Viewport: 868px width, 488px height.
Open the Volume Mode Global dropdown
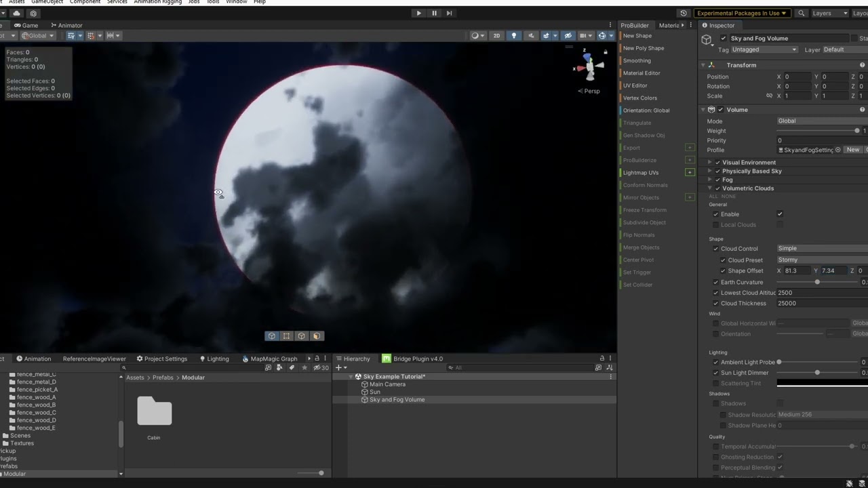[x=822, y=121]
